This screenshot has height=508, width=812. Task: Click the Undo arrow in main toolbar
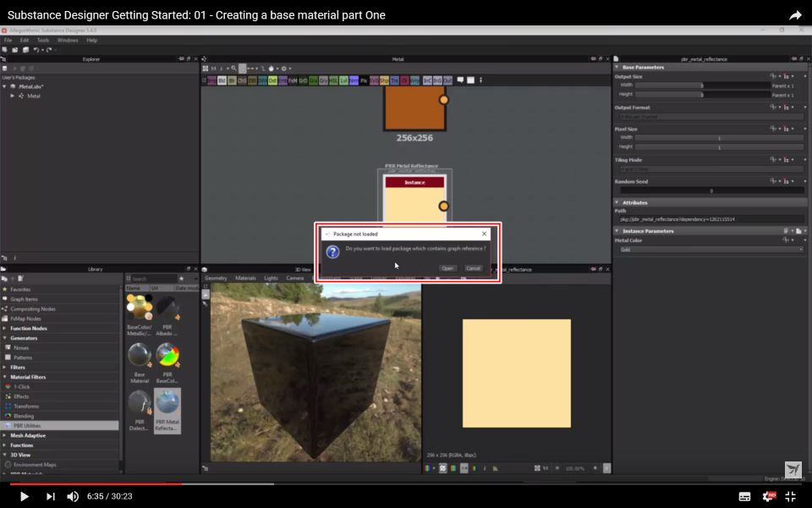click(x=36, y=50)
